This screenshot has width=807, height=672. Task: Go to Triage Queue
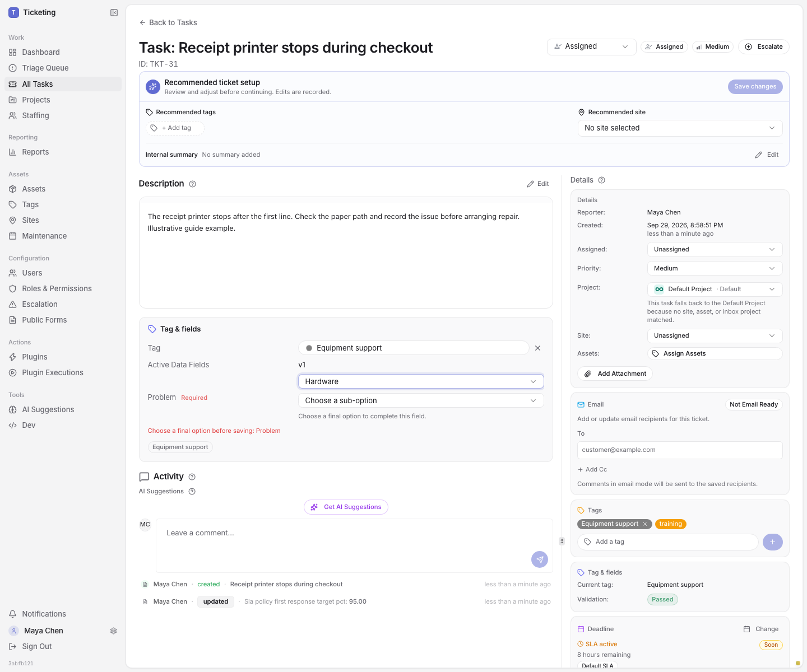[63, 68]
